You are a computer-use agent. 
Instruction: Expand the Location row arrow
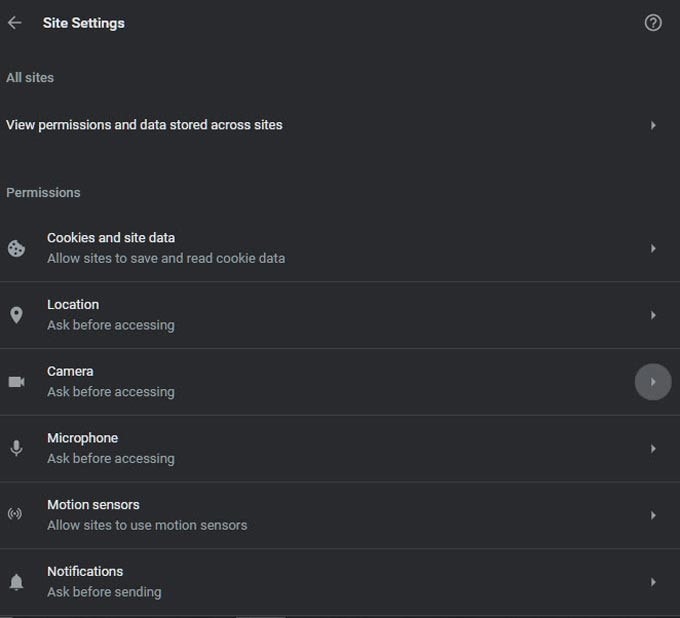653,315
